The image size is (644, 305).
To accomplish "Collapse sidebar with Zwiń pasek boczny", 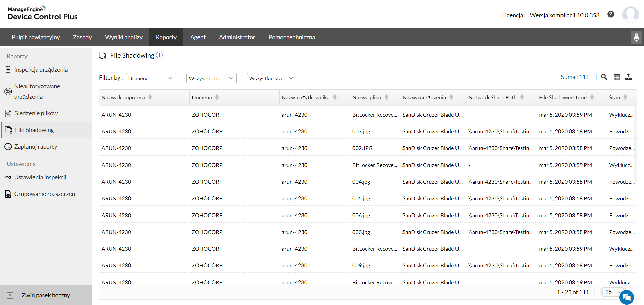I will pos(46,295).
